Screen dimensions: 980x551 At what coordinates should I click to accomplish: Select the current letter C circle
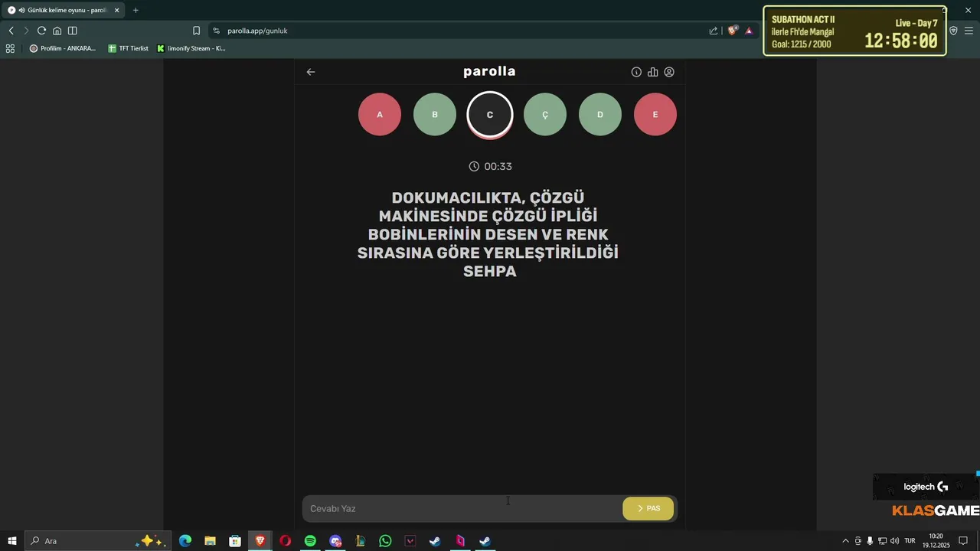pyautogui.click(x=490, y=115)
